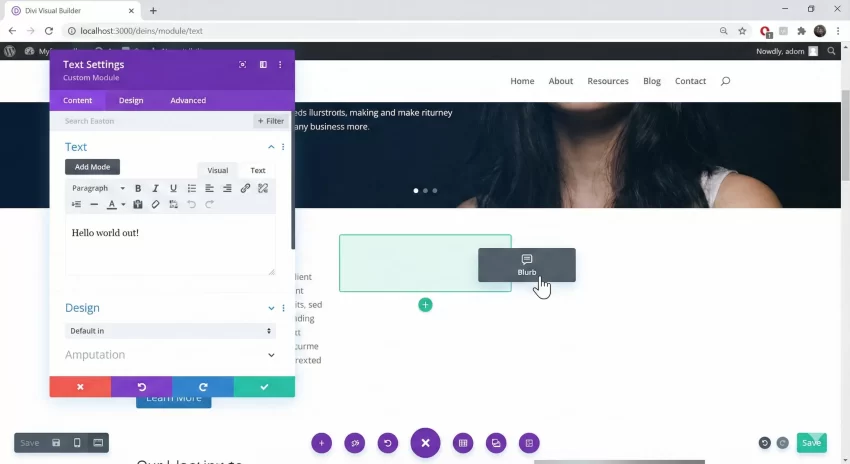
Task: Paste as text clipboard icon
Action: (x=138, y=204)
